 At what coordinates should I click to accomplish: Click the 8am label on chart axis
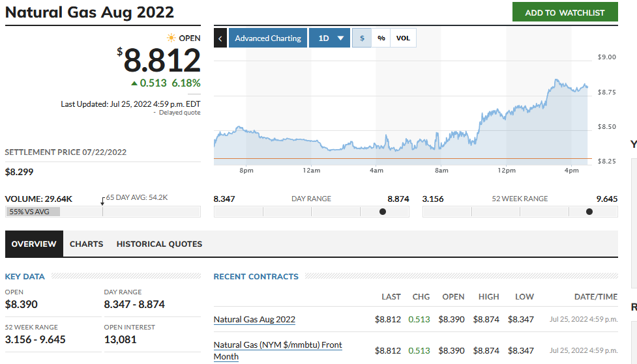(441, 171)
